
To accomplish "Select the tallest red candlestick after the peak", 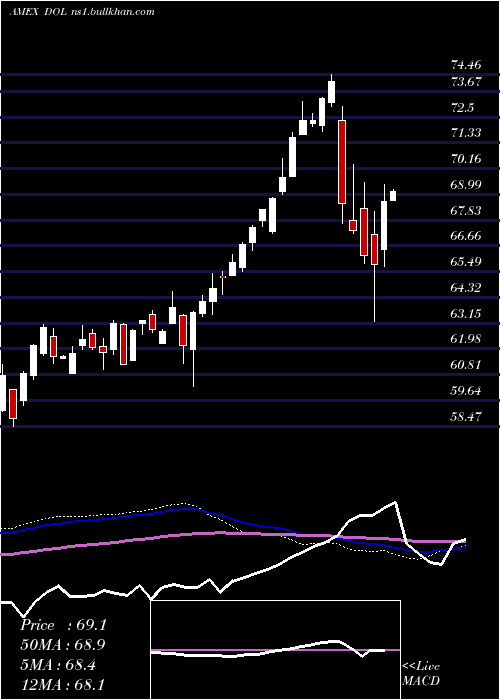I will coord(342,162).
